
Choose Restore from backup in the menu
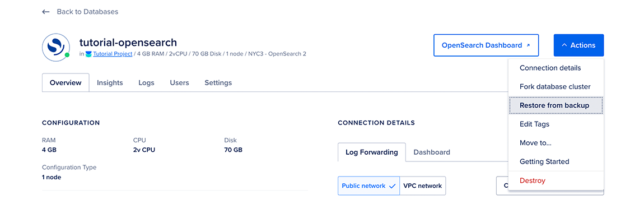[556, 105]
